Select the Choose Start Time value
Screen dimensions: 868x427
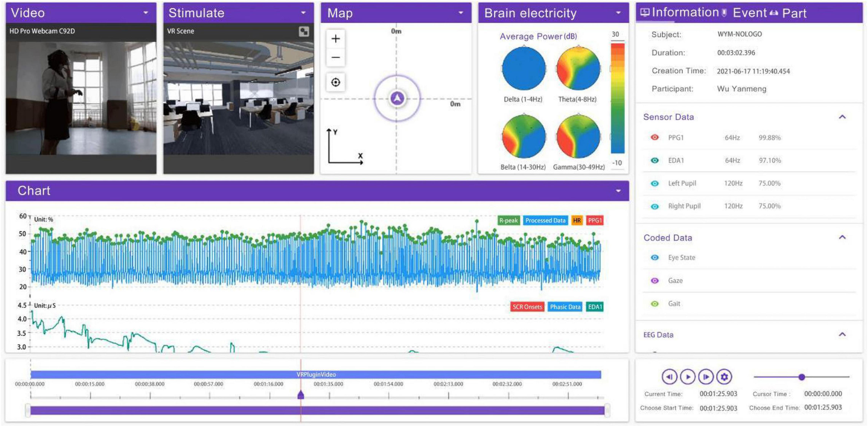718,408
